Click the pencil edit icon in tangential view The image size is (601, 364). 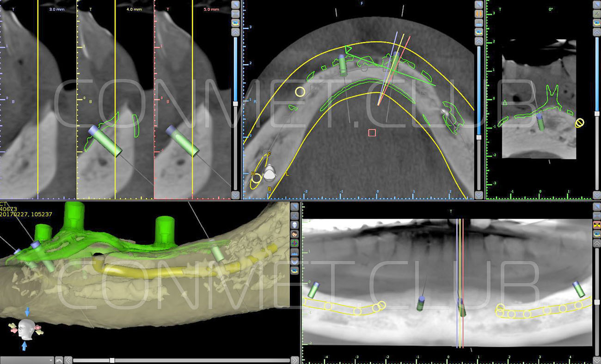click(x=597, y=13)
